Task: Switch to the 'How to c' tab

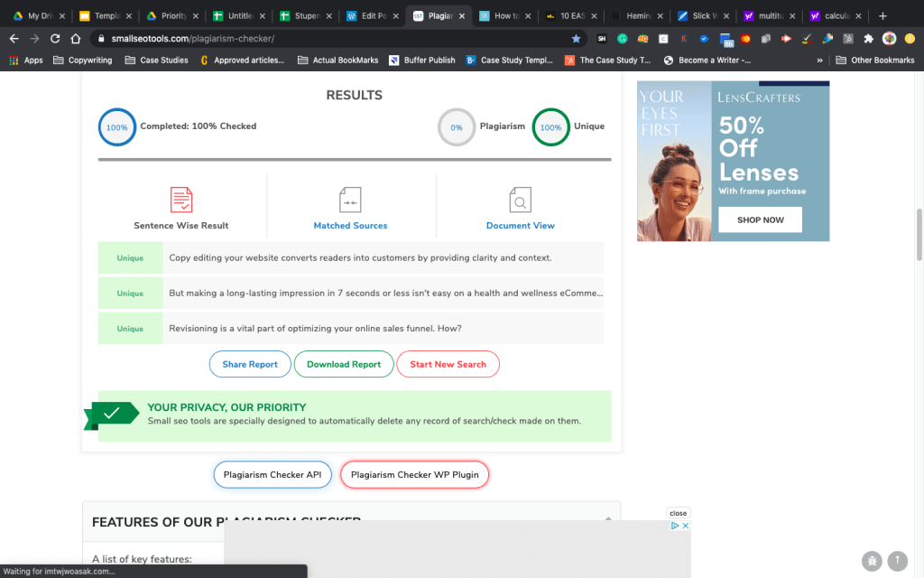Action: (x=504, y=15)
